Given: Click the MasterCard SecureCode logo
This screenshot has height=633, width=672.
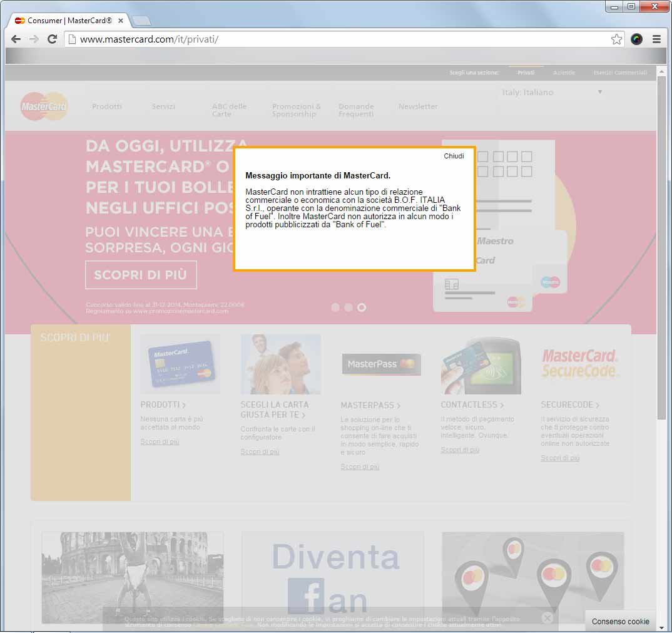Looking at the screenshot, I should click(580, 363).
